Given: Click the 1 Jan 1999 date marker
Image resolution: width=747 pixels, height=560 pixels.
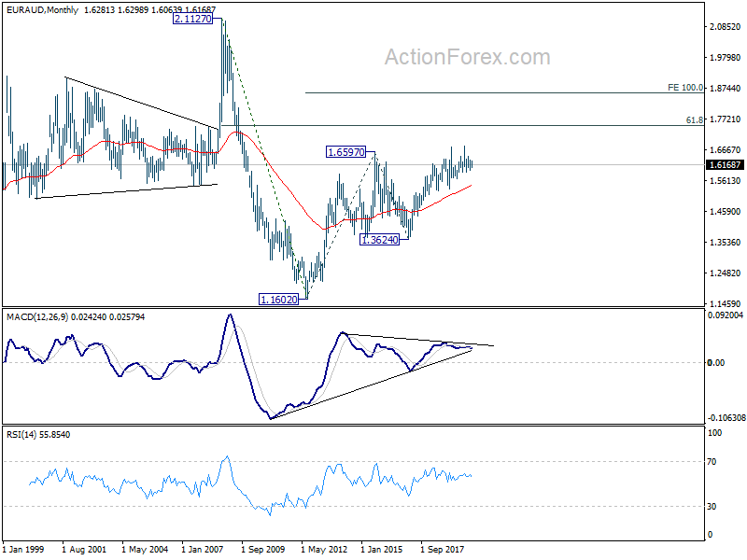Looking at the screenshot, I should [23, 550].
